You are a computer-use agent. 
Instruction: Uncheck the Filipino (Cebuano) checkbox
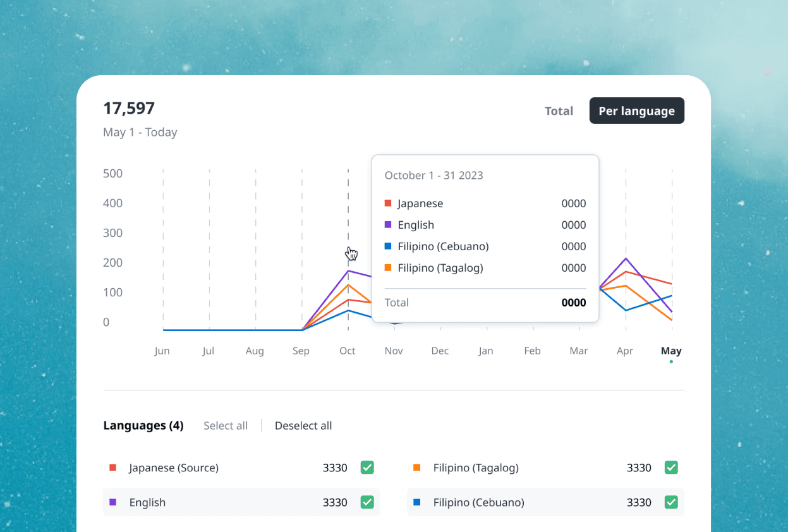pos(671,502)
